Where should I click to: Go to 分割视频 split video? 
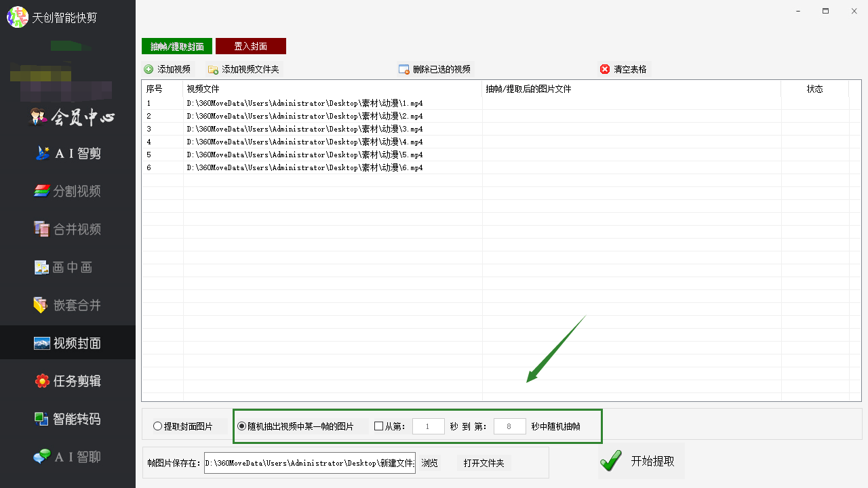pyautogui.click(x=68, y=191)
